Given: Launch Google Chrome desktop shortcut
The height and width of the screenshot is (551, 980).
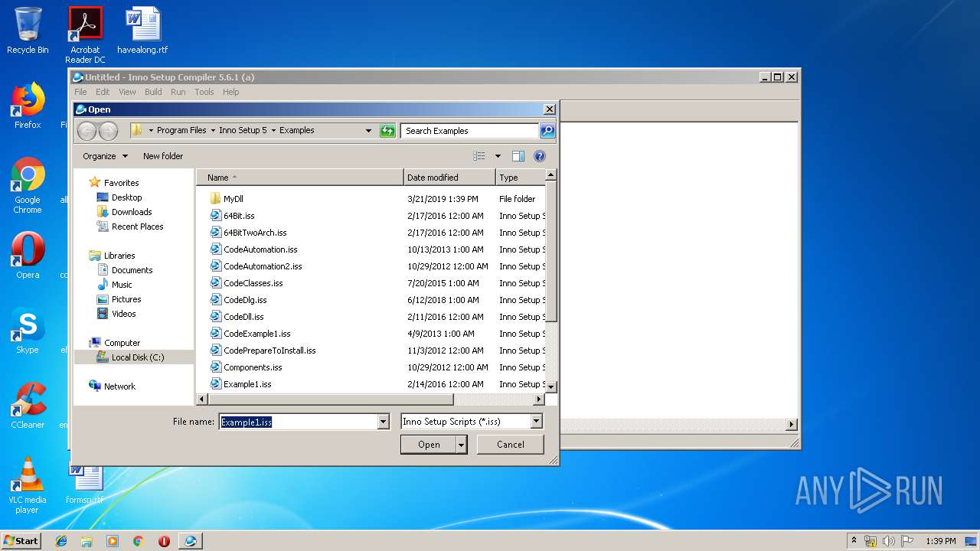Looking at the screenshot, I should click(28, 185).
